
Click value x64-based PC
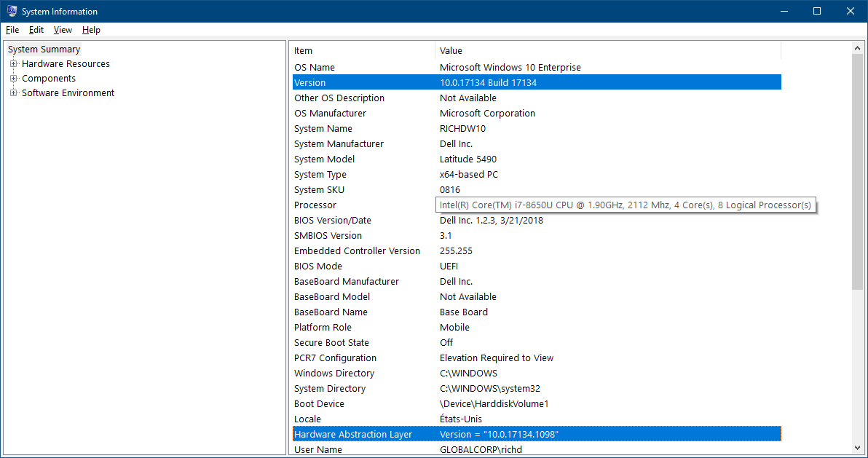coord(469,175)
